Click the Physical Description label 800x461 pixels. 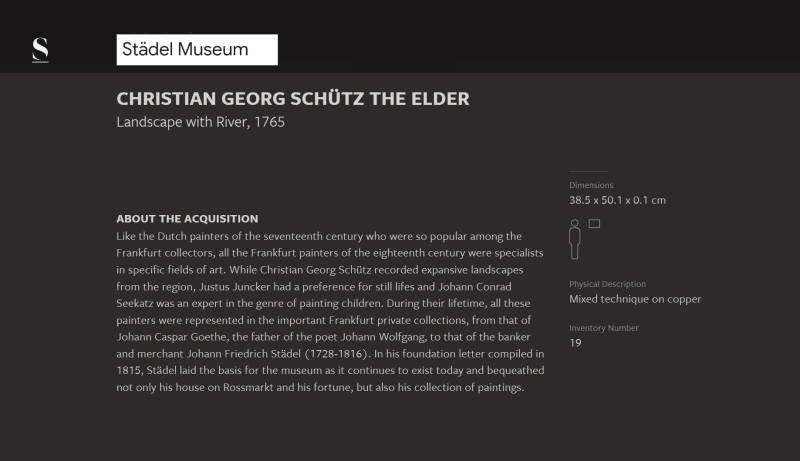[x=607, y=284]
